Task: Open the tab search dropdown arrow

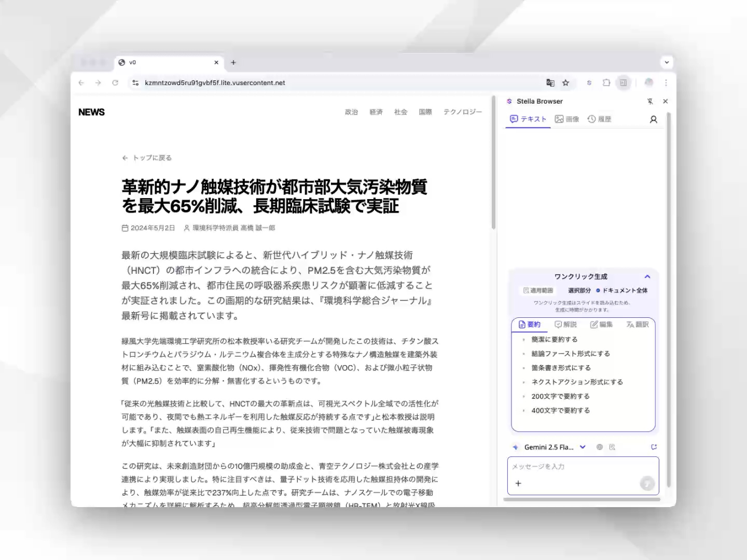Action: click(x=667, y=62)
